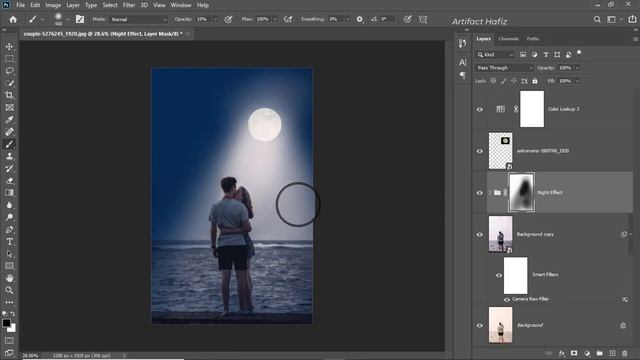Viewport: 640px width, 360px height.
Task: Open the Layers panel options menu
Action: click(x=636, y=39)
